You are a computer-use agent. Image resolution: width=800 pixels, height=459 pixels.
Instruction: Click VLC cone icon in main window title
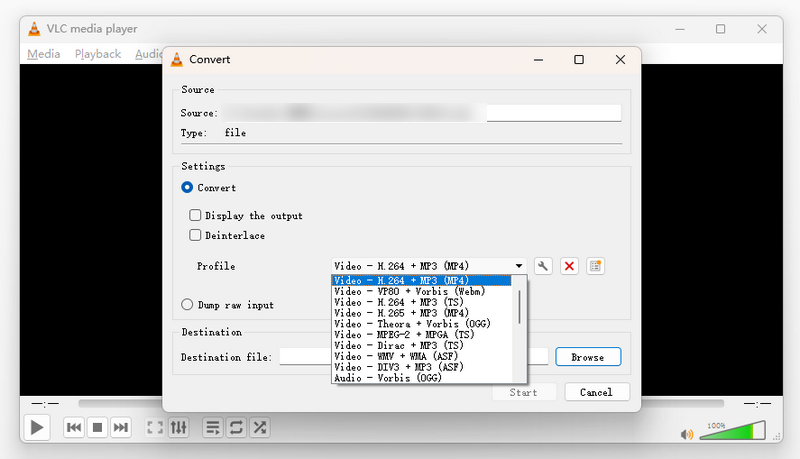(x=34, y=29)
